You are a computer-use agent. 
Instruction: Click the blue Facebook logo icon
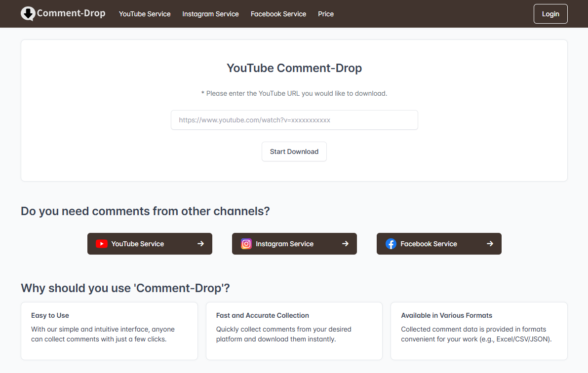point(391,244)
